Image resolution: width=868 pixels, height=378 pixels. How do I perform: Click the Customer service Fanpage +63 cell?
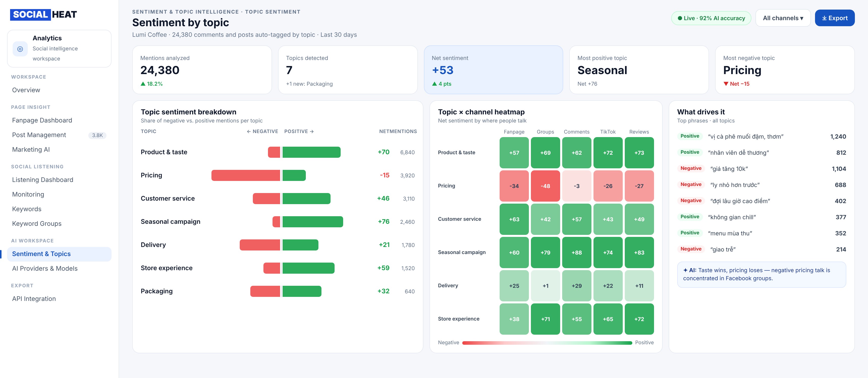pyautogui.click(x=514, y=219)
